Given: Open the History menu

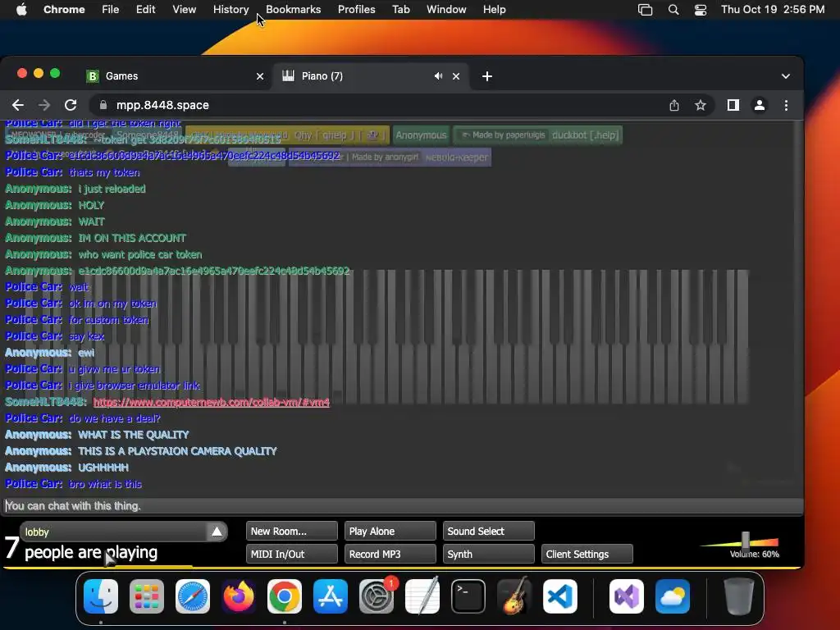Looking at the screenshot, I should 231,10.
